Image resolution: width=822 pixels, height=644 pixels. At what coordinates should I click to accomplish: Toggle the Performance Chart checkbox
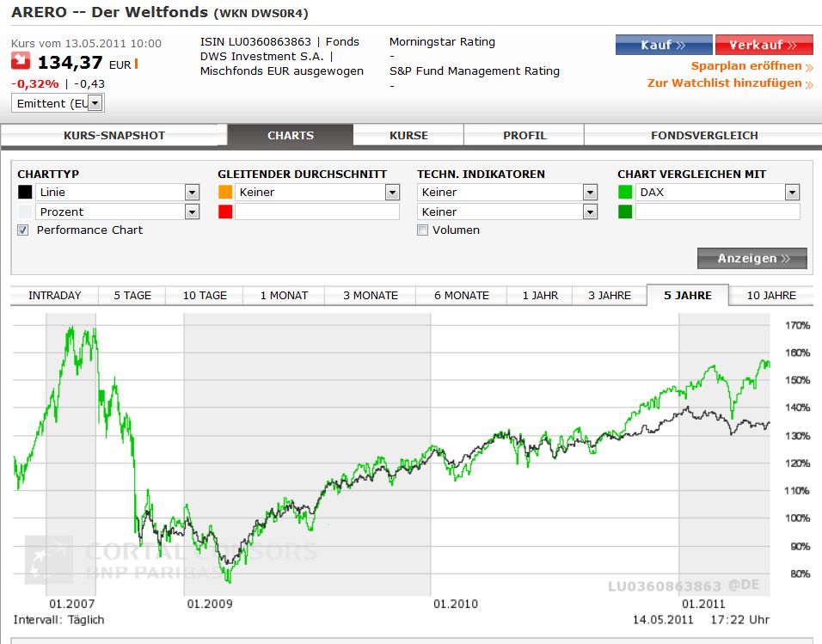[23, 230]
